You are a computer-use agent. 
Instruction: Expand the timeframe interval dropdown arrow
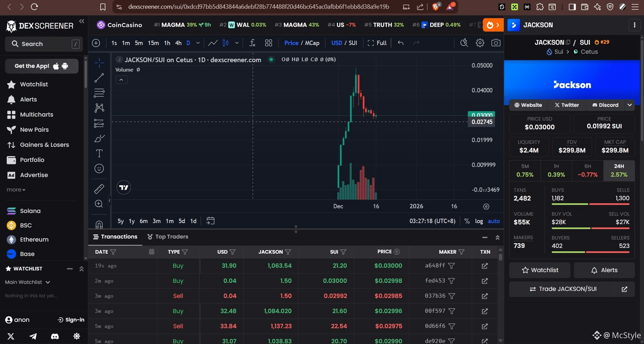[x=198, y=43]
